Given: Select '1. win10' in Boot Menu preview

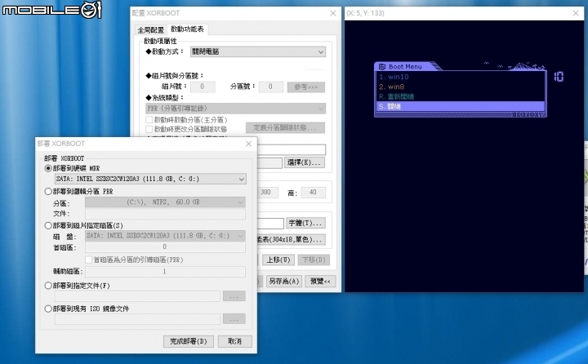Looking at the screenshot, I should tap(460, 77).
